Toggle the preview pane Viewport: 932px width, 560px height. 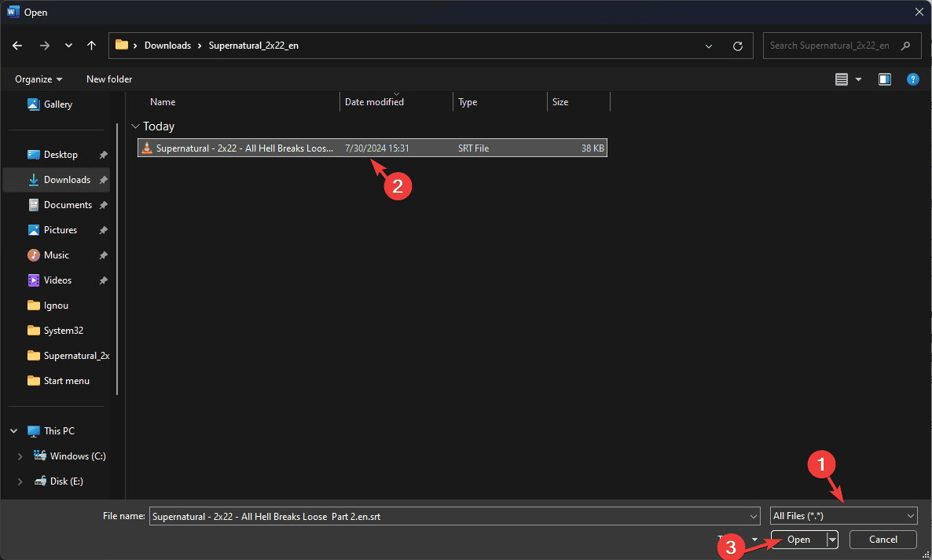pyautogui.click(x=885, y=79)
